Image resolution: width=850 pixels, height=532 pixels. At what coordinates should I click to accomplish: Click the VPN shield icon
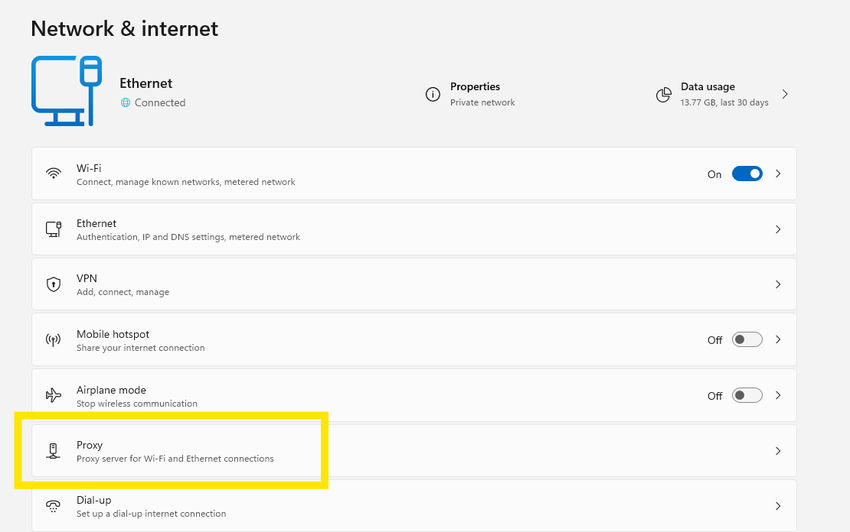(53, 284)
